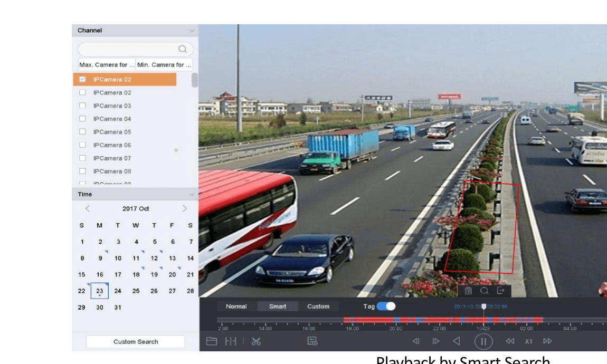Open Custom Search

[x=136, y=341]
